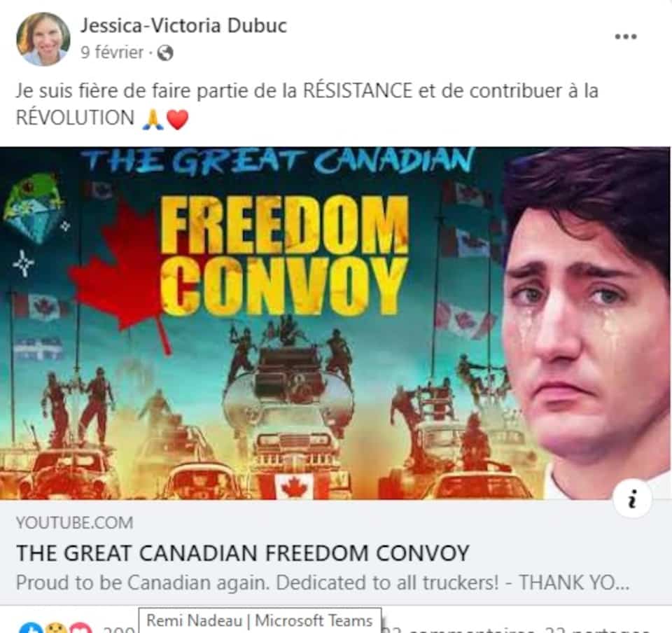
Task: Click the YOUTUBE.COM source label
Action: click(75, 523)
